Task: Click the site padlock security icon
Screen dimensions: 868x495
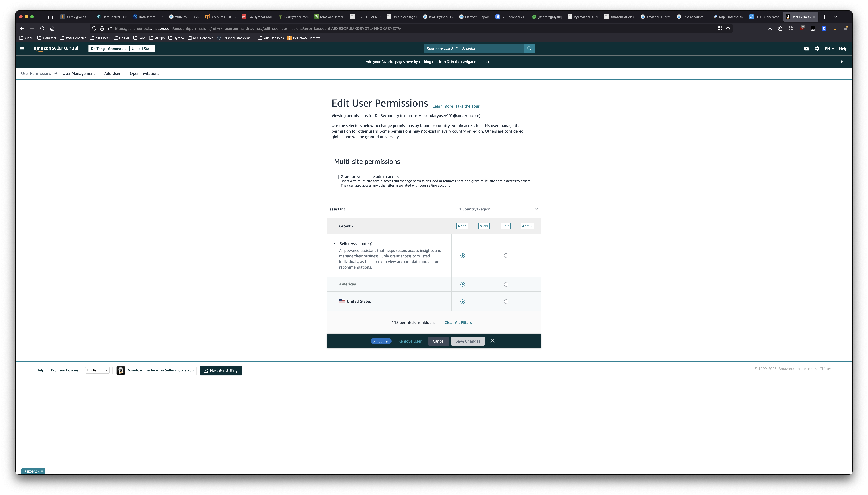Action: pos(102,29)
